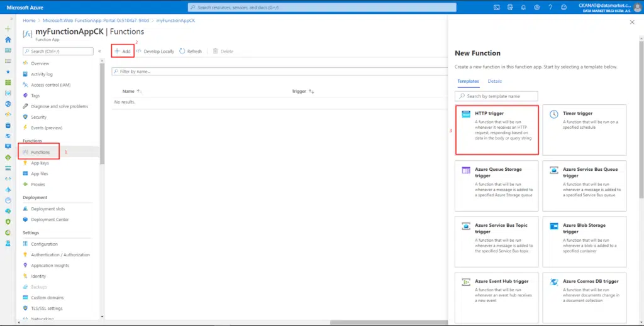Go to Azure Home icon in sidebar

pos(8,40)
